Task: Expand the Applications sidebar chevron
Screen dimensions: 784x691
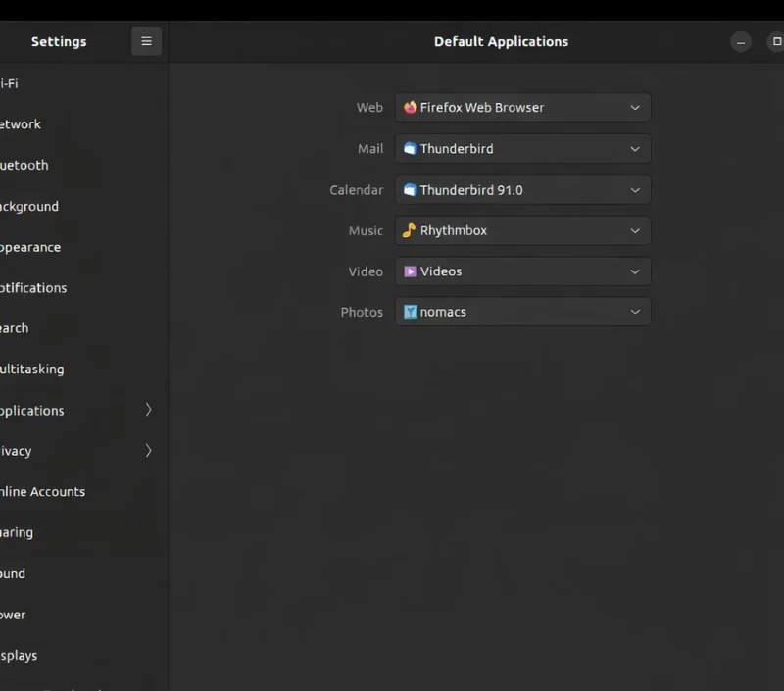Action: coord(148,410)
